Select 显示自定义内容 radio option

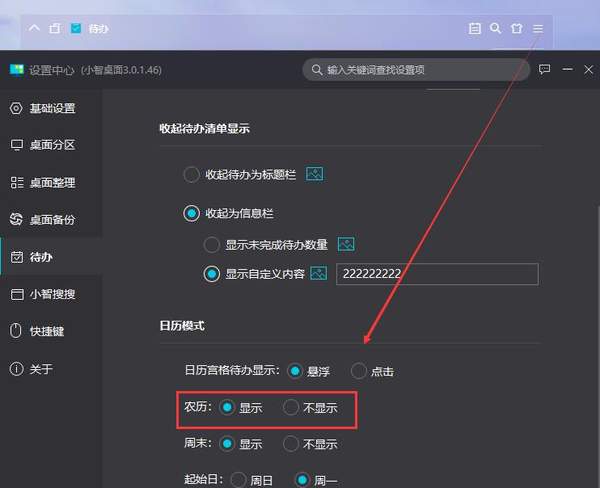212,274
